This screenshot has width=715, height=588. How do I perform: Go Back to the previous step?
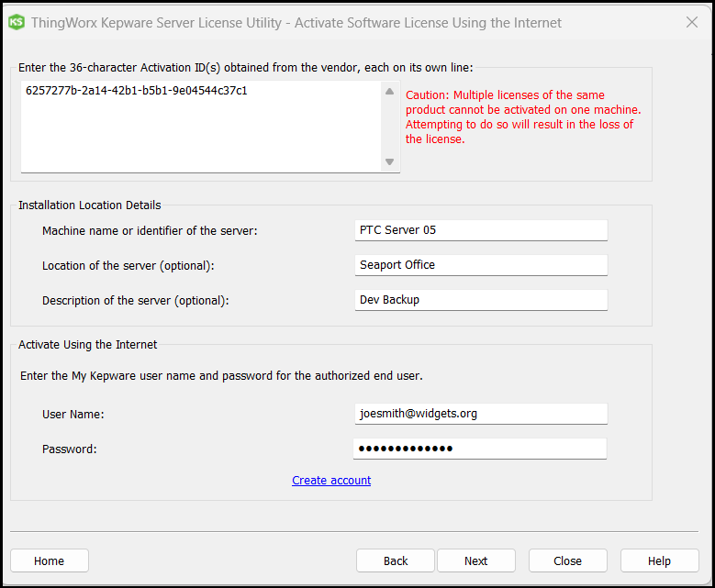(396, 560)
